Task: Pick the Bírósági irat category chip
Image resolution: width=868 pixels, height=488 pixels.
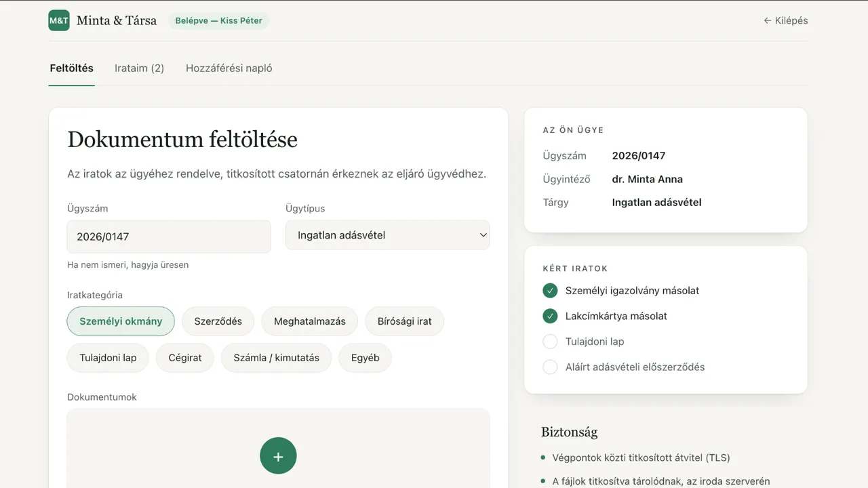Action: coord(405,321)
